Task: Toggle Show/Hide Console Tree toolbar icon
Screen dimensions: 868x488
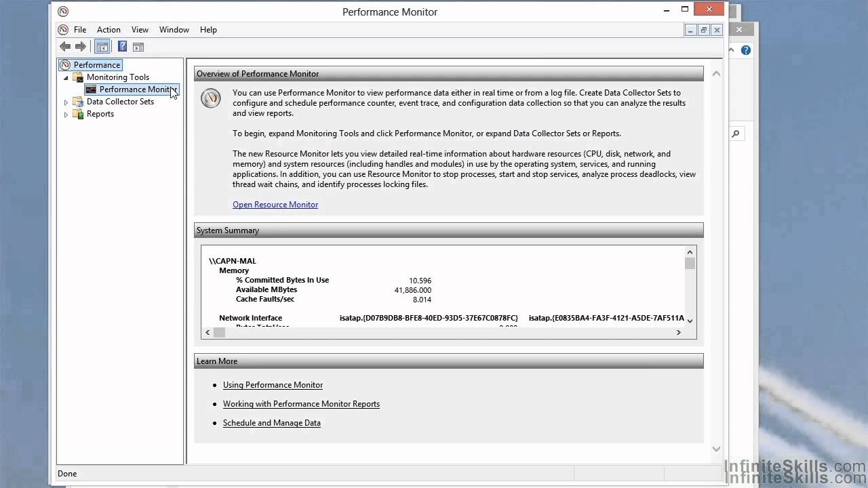Action: [102, 47]
